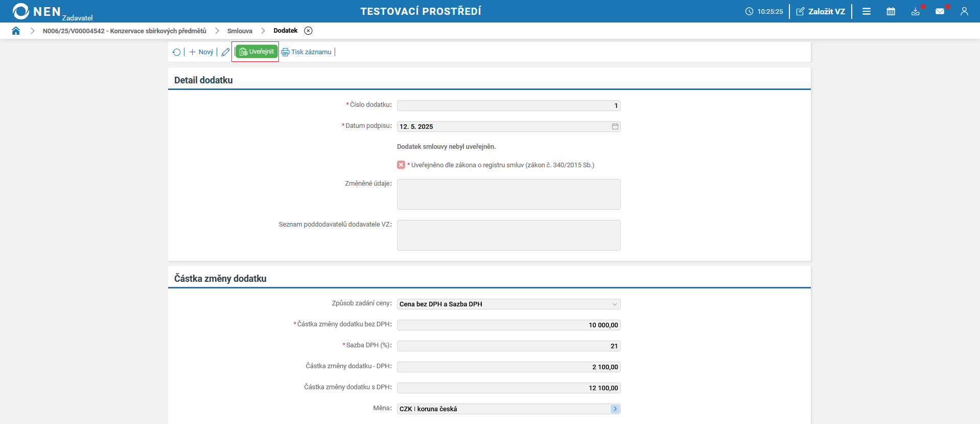The width and height of the screenshot is (980, 424).
Task: Open the messages envelope icon
Action: [940, 11]
